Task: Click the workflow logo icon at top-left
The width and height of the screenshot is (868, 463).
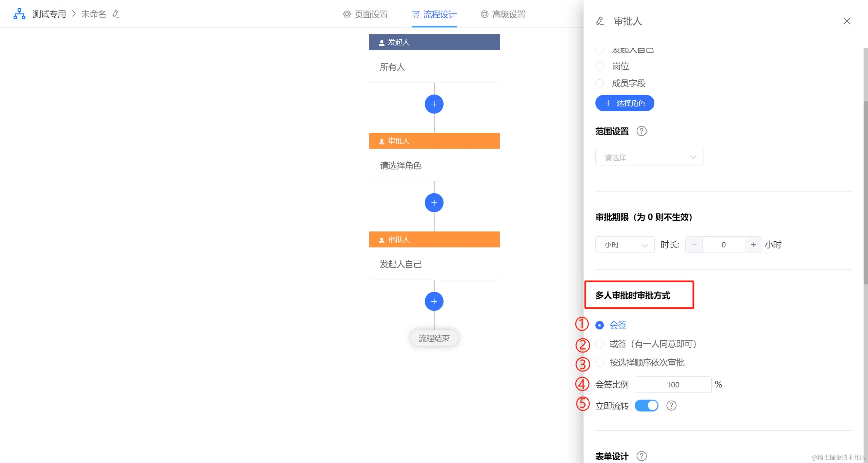Action: (x=19, y=14)
